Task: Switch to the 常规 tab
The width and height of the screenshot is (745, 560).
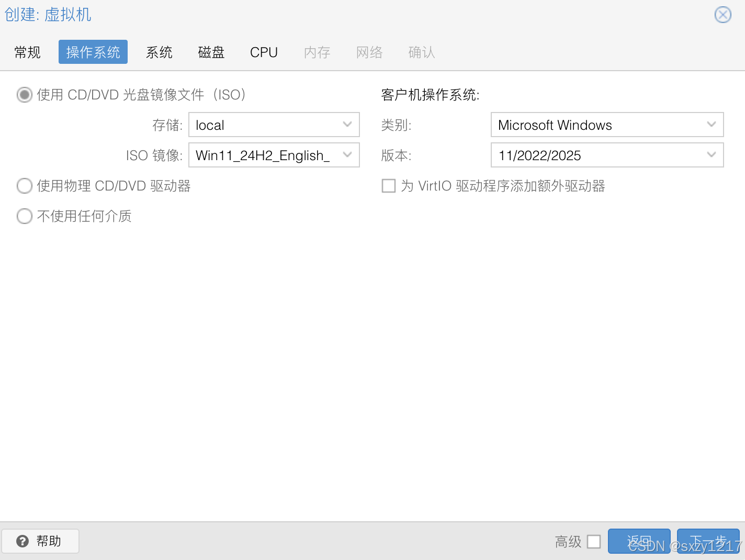Action: pos(27,52)
